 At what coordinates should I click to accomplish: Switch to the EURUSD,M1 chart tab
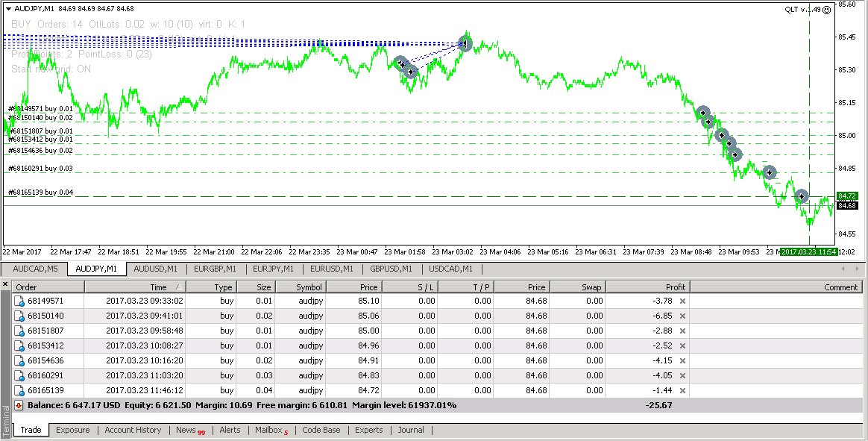(x=332, y=269)
